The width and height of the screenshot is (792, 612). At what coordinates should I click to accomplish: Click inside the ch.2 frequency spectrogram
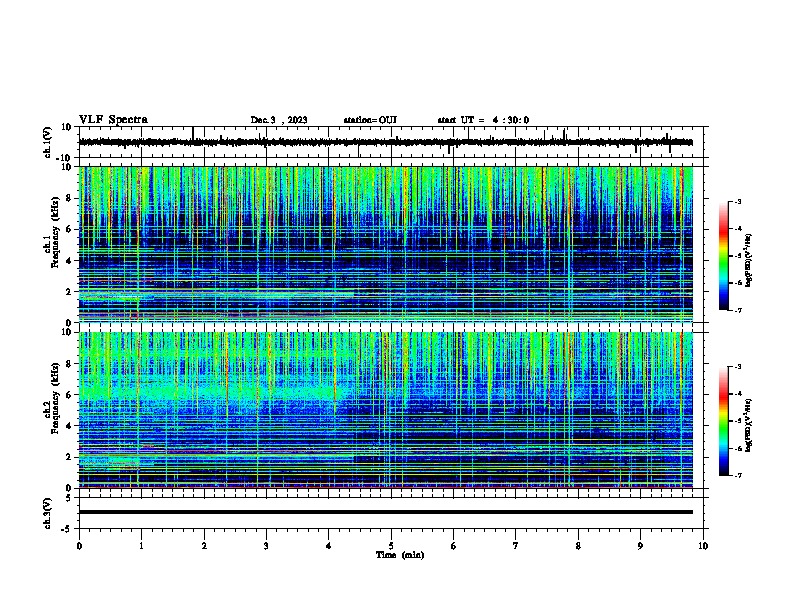(x=386, y=410)
